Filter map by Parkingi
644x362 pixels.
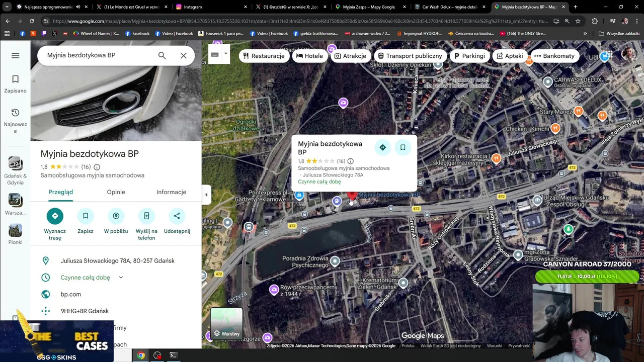[x=469, y=56]
